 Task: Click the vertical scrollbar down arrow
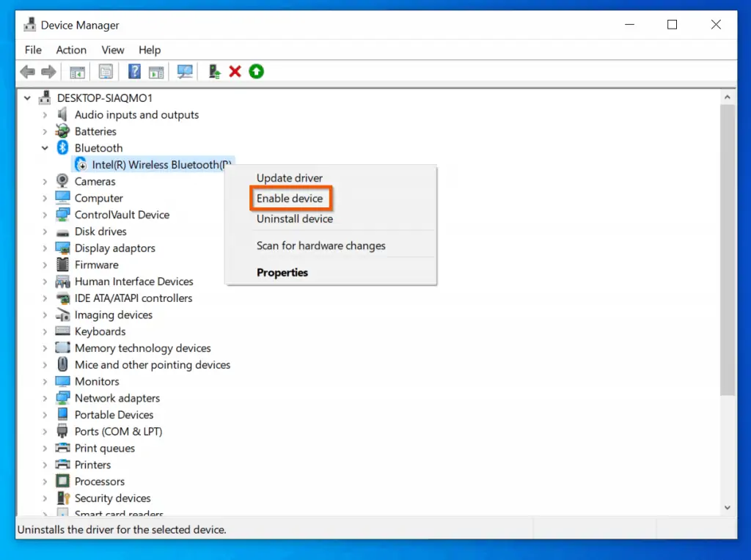(x=728, y=506)
